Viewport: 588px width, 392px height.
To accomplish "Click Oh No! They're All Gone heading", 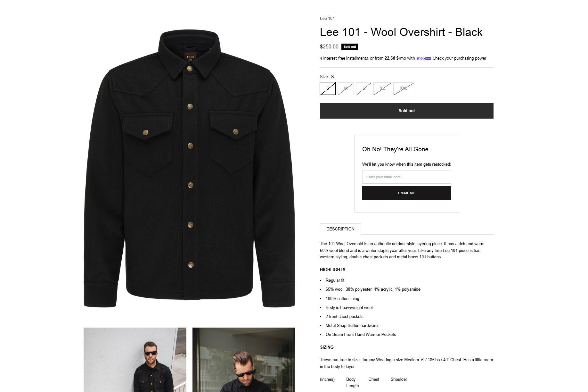I will click(x=396, y=149).
